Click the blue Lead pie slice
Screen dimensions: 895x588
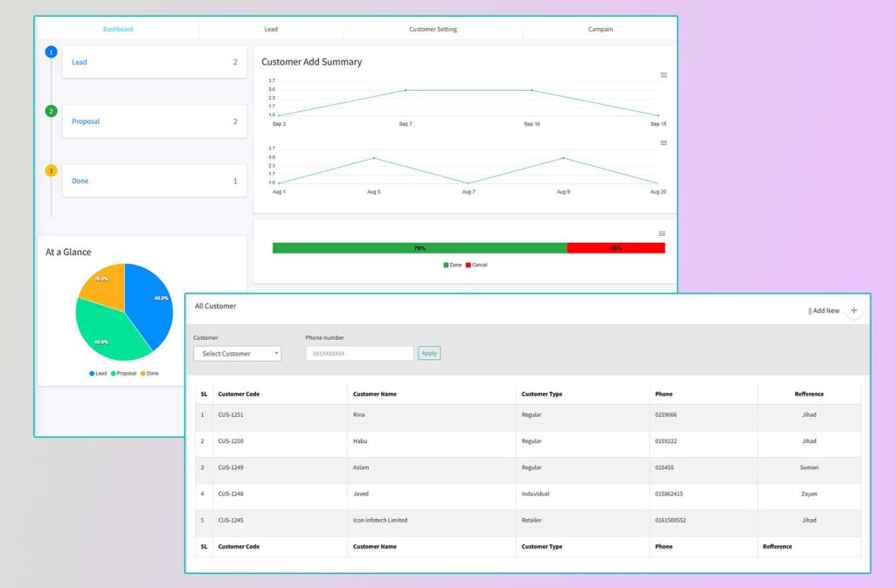150,301
